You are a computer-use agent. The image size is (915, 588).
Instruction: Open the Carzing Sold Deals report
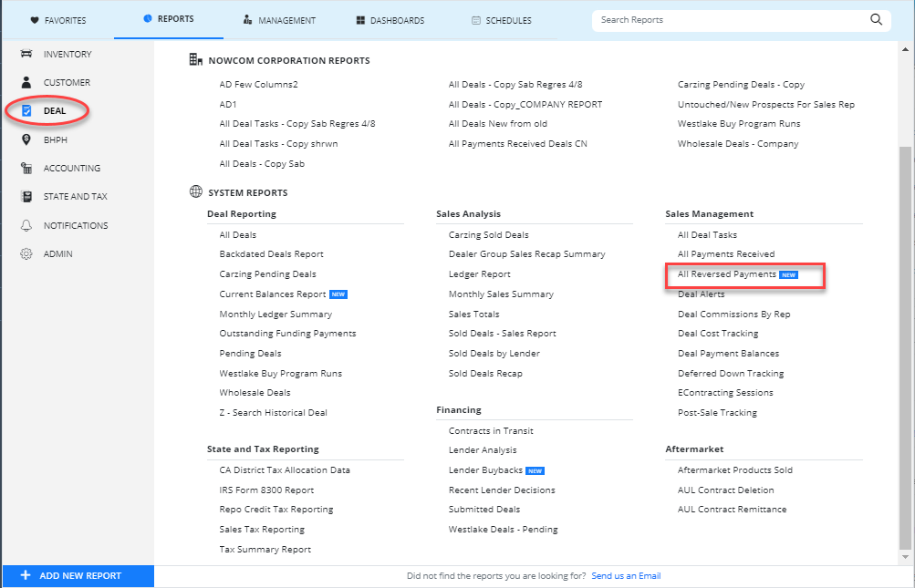[488, 234]
